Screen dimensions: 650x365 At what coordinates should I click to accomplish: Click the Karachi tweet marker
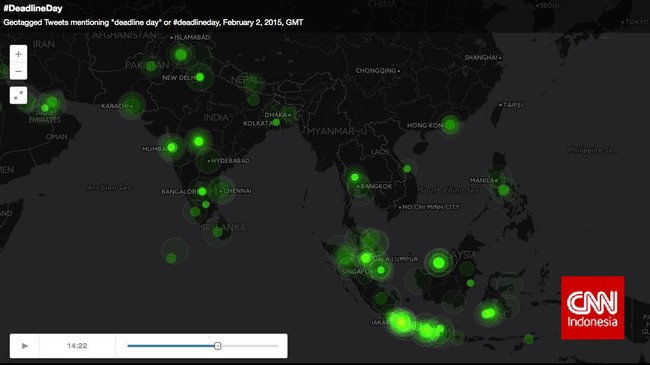131,106
